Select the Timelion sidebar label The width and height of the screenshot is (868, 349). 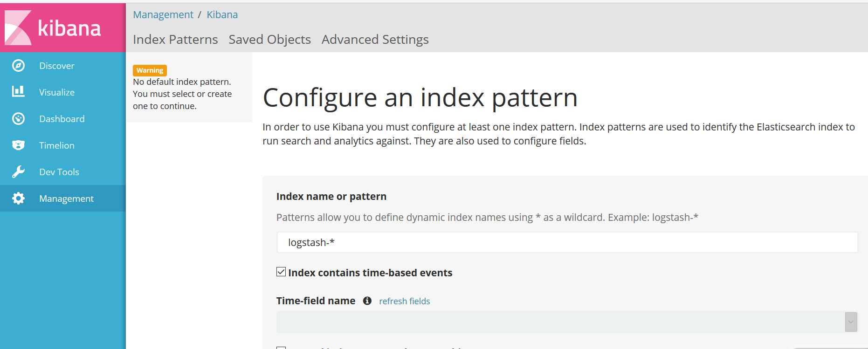[57, 145]
